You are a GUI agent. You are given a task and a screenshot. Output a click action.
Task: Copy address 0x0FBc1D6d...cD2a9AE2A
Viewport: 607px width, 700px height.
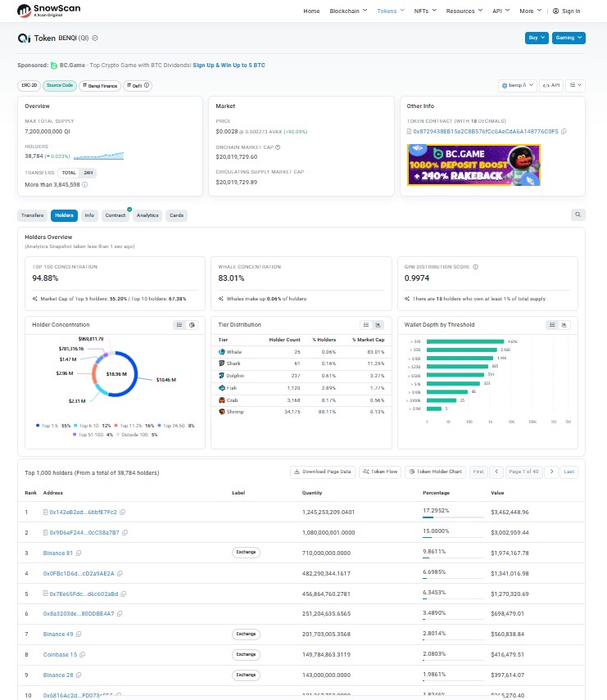click(x=120, y=574)
